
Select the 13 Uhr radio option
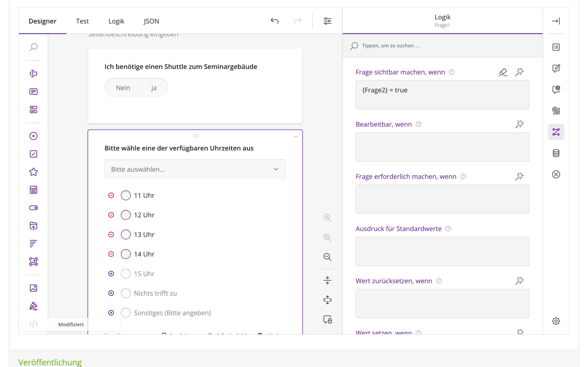pos(126,234)
